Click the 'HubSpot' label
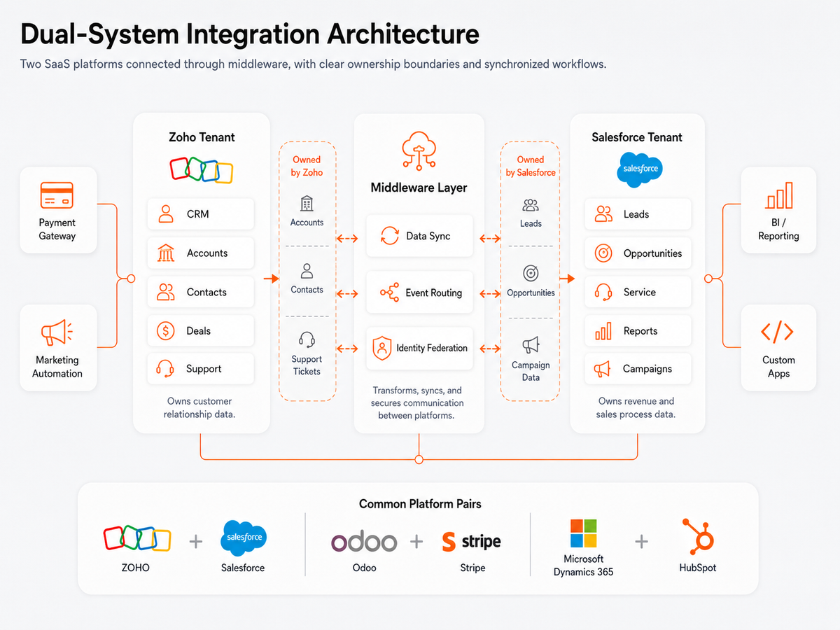 point(697,568)
